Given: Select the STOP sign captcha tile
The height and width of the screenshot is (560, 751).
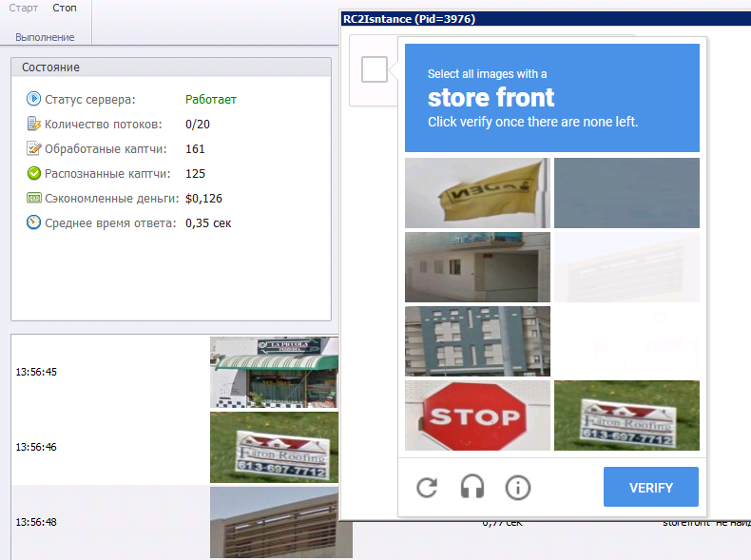Looking at the screenshot, I should 477,415.
